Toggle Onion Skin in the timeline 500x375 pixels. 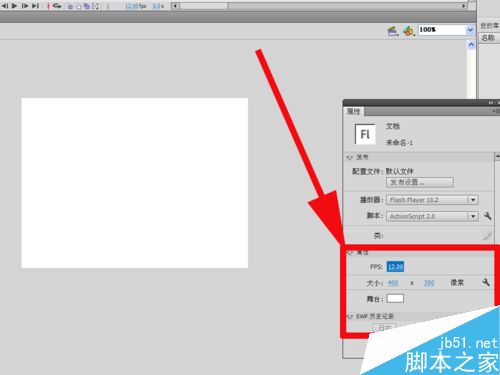[70, 6]
